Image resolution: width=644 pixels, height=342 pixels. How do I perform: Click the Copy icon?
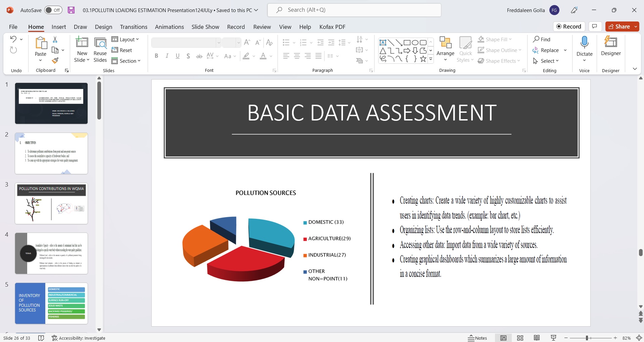click(x=55, y=50)
